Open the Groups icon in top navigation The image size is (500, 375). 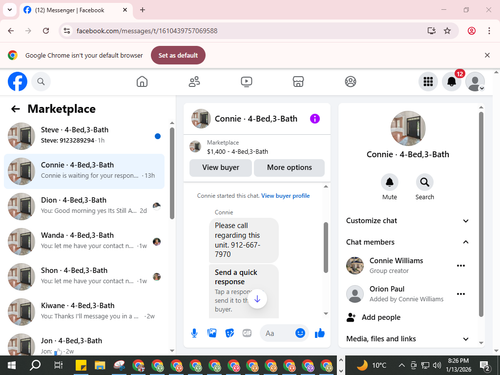click(x=350, y=82)
